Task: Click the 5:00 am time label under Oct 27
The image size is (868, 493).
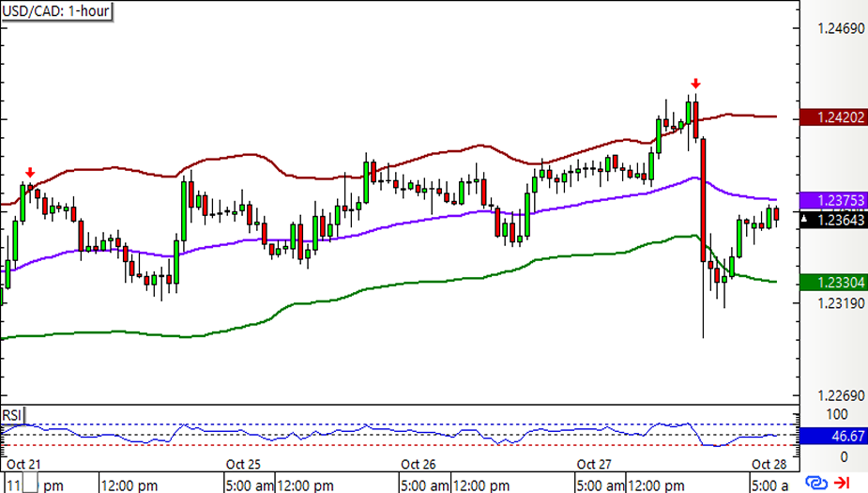Action: click(x=600, y=485)
